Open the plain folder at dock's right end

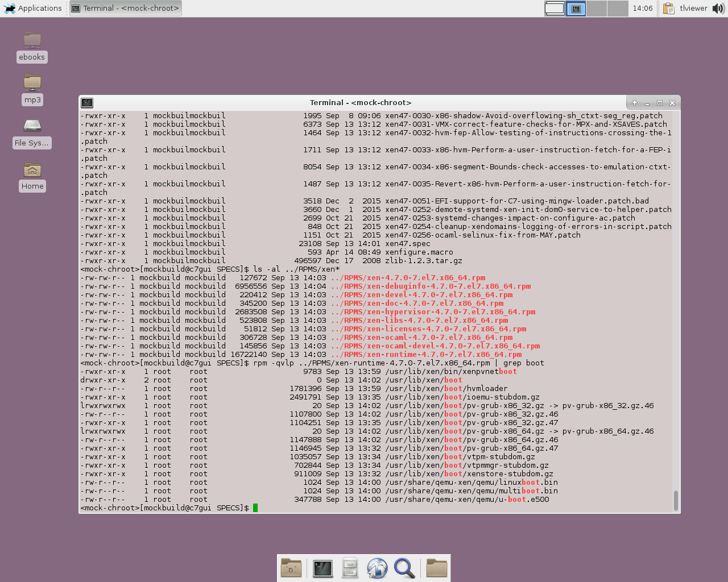tap(436, 568)
